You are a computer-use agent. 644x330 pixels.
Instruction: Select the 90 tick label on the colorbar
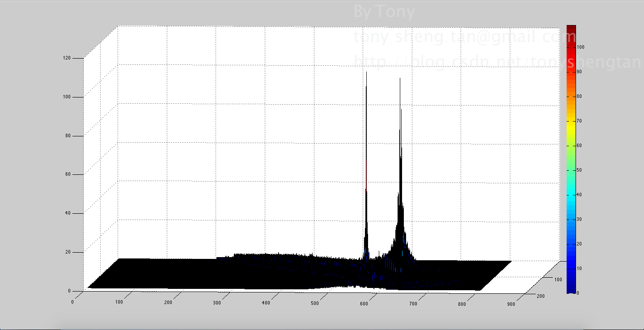580,72
